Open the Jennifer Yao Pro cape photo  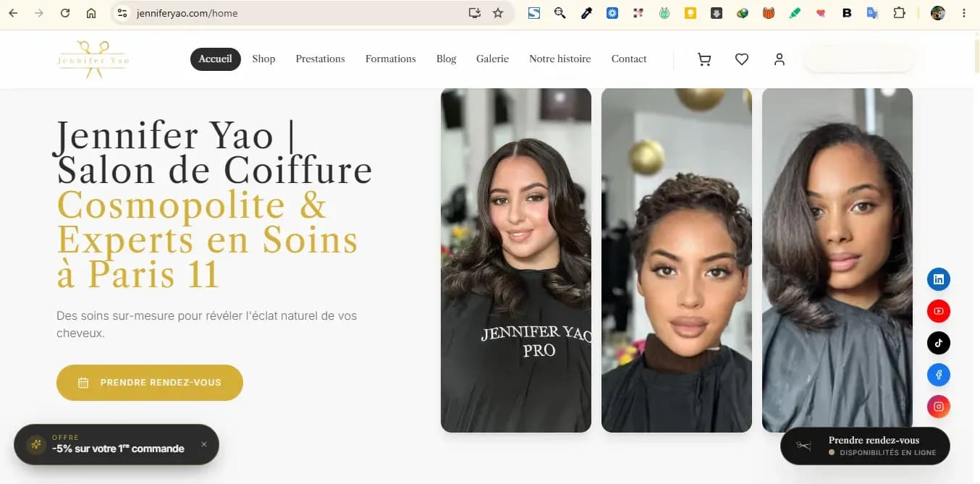click(516, 260)
